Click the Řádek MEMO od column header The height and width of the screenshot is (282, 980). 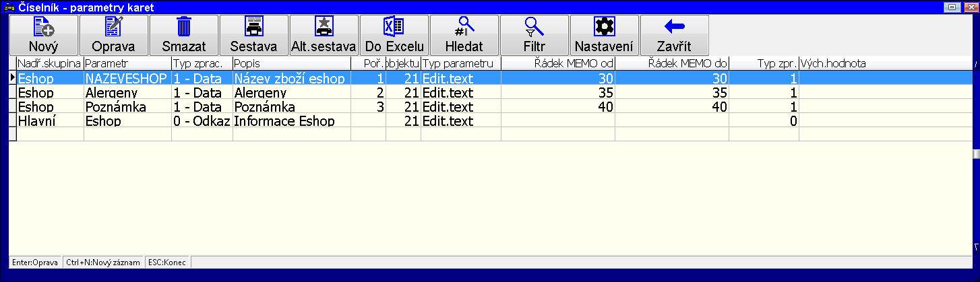tap(557, 63)
